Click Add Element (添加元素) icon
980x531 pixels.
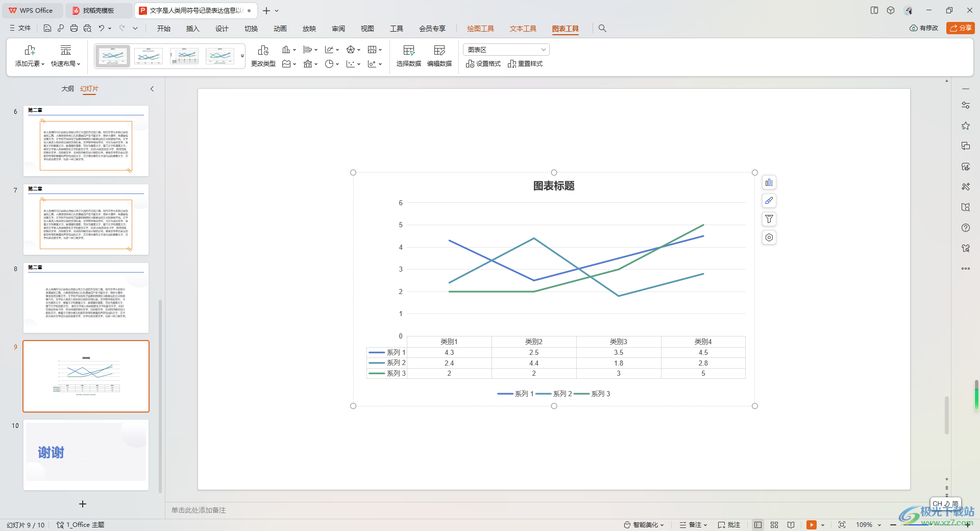click(30, 56)
